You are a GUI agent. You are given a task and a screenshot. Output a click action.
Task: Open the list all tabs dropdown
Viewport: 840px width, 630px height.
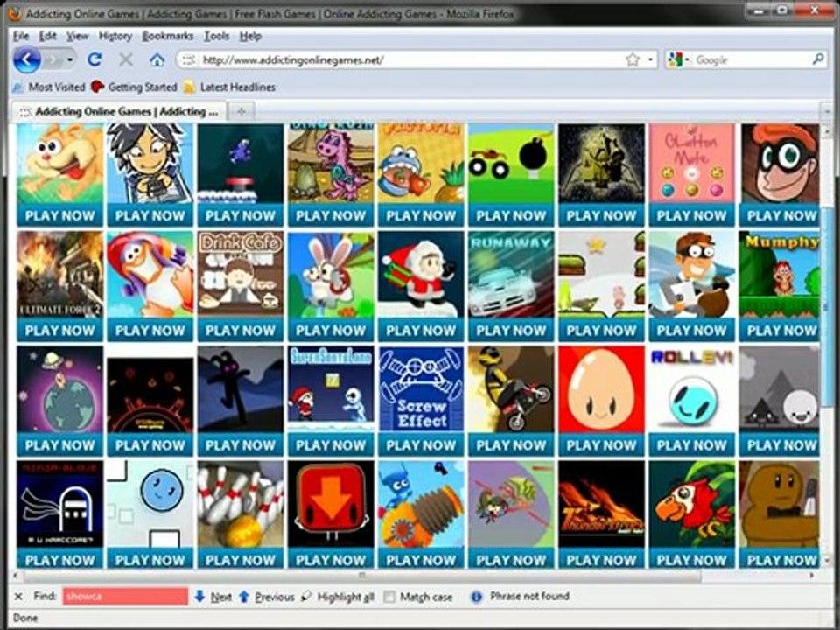pos(827,111)
